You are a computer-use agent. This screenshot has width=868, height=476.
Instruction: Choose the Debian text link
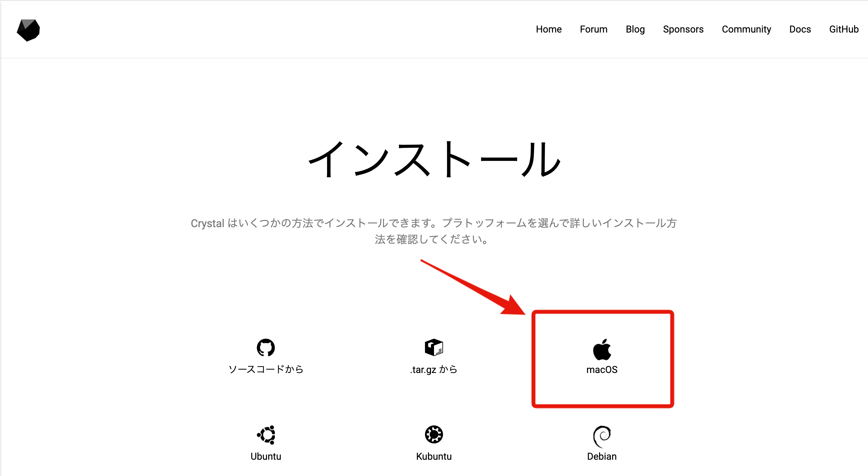[602, 456]
